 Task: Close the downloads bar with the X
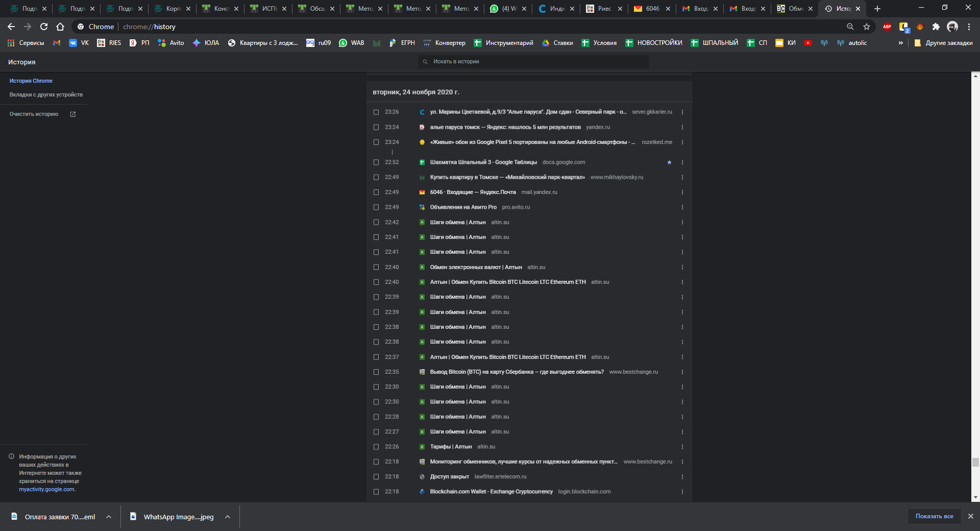[971, 516]
